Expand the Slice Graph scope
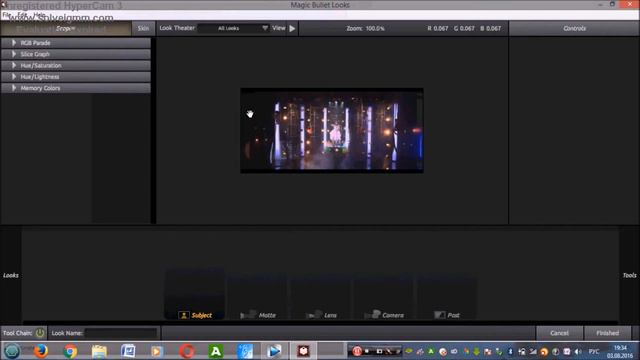 click(x=76, y=54)
